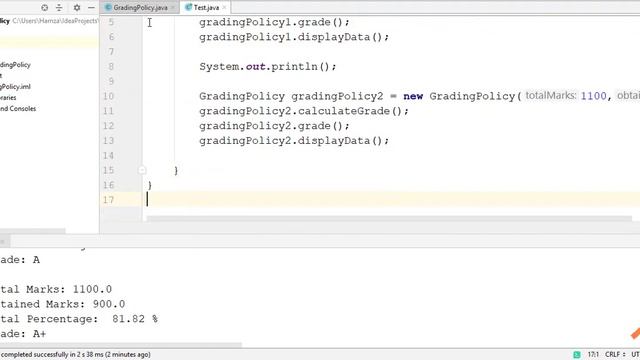Collapse the method fold marker at line 15
The width and height of the screenshot is (640, 360).
click(x=142, y=170)
